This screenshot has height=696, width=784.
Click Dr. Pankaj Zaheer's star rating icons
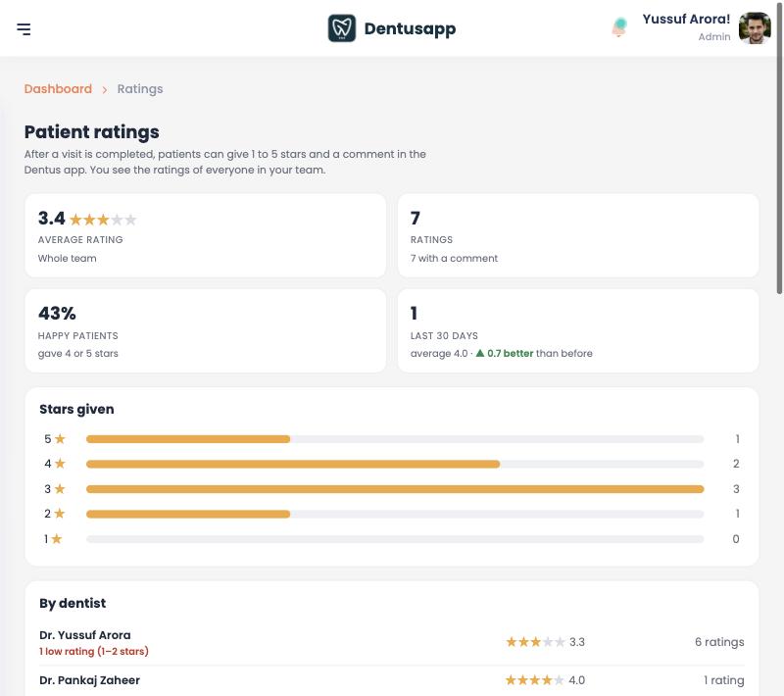tap(534, 680)
